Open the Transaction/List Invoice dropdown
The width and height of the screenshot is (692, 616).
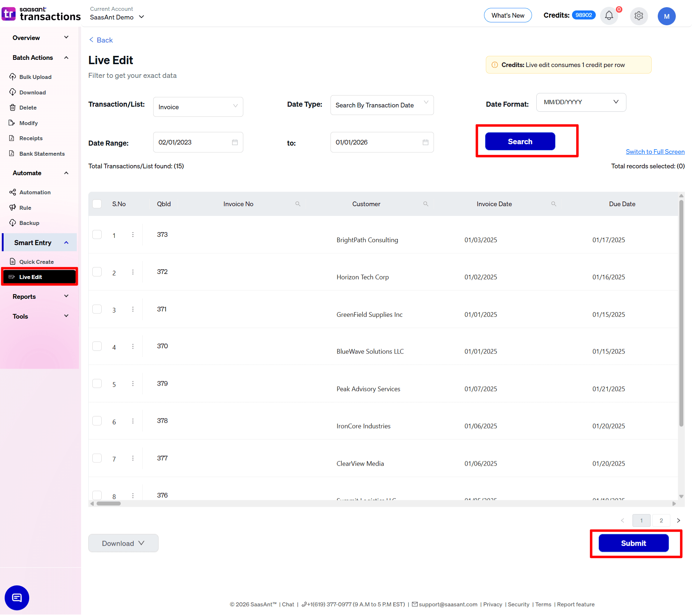[198, 107]
